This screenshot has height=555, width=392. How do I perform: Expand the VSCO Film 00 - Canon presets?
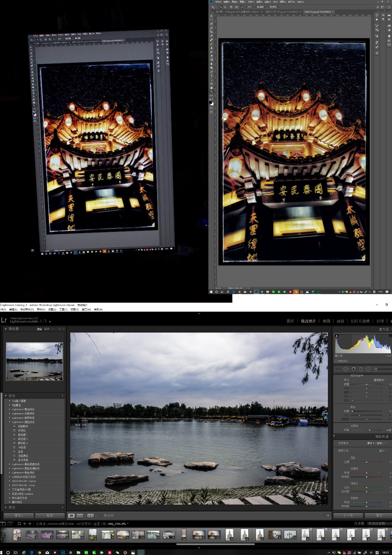tap(10, 481)
